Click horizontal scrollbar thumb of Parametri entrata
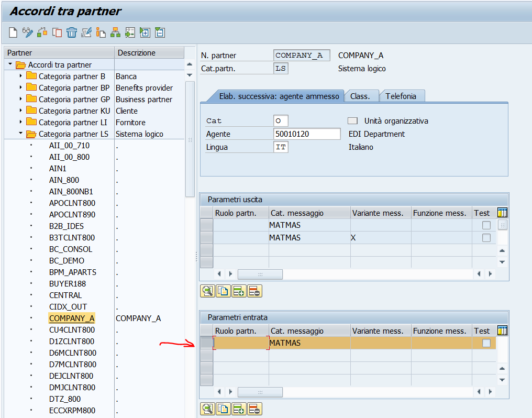This screenshot has width=532, height=418. pyautogui.click(x=260, y=392)
